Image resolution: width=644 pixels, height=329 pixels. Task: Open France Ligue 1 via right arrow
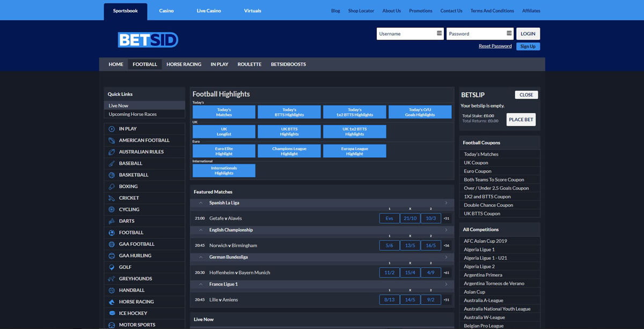446,284
